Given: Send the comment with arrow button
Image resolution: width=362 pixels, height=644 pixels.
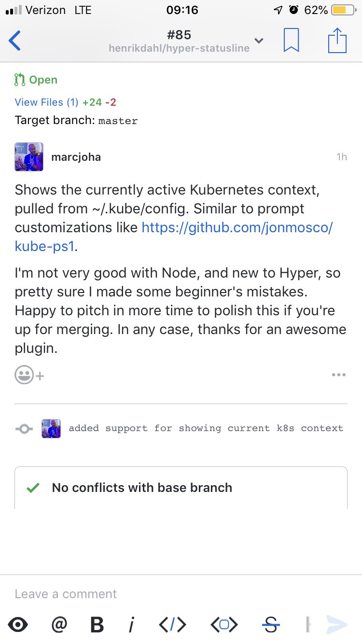Looking at the screenshot, I should pyautogui.click(x=336, y=625).
